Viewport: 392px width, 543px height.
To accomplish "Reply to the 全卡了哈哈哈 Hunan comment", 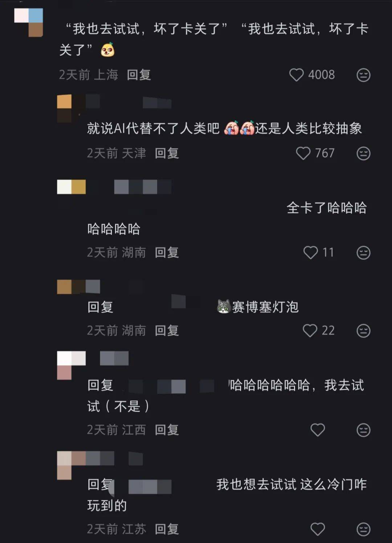I will coord(167,252).
